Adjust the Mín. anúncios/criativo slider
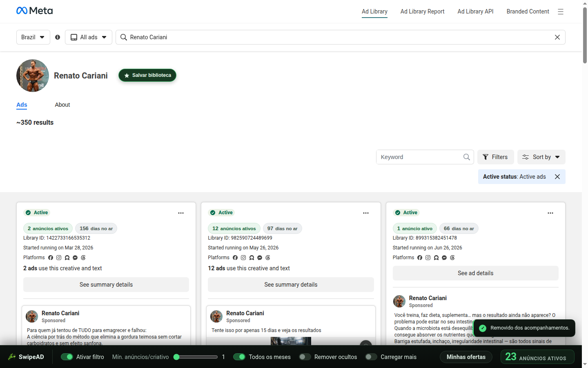Viewport: 588px width, 368px height. (x=196, y=357)
